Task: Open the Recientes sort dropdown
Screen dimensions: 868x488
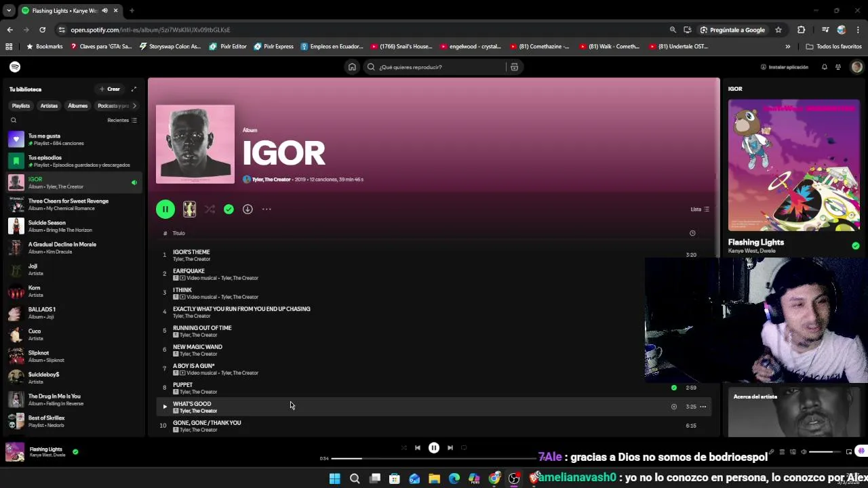Action: [x=122, y=121]
